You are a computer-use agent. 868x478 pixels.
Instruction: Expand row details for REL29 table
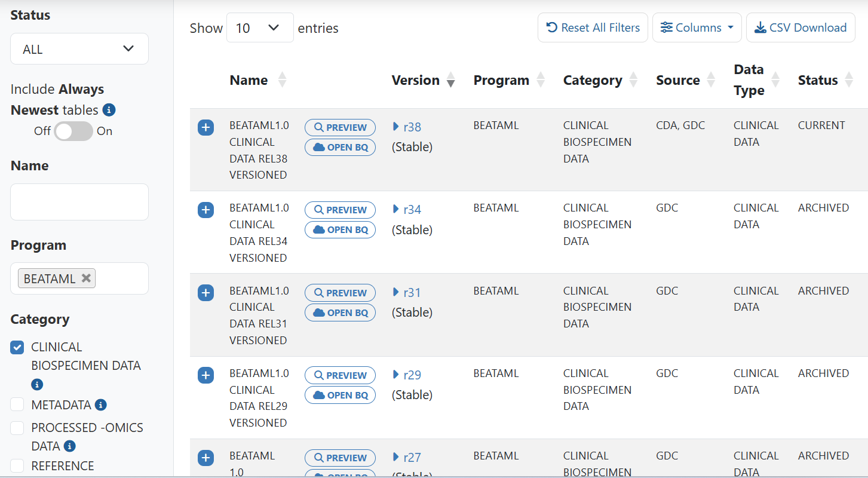tap(206, 375)
